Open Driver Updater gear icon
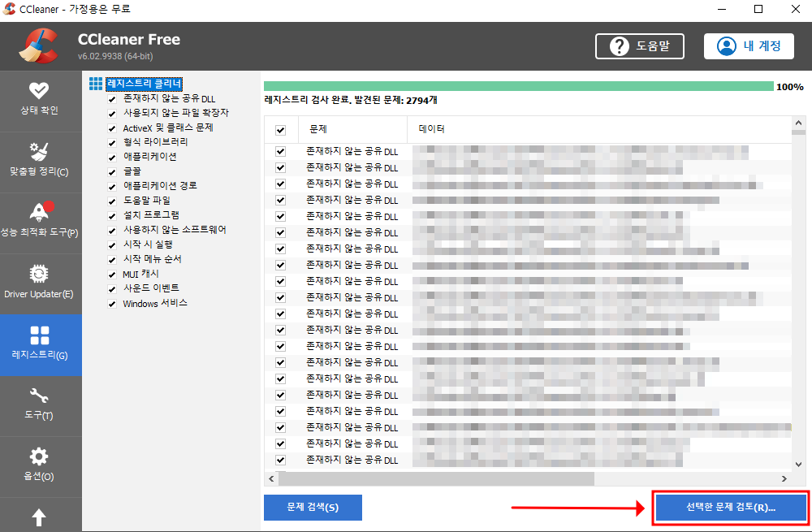Viewport: 812px width, 532px height. pos(39,274)
